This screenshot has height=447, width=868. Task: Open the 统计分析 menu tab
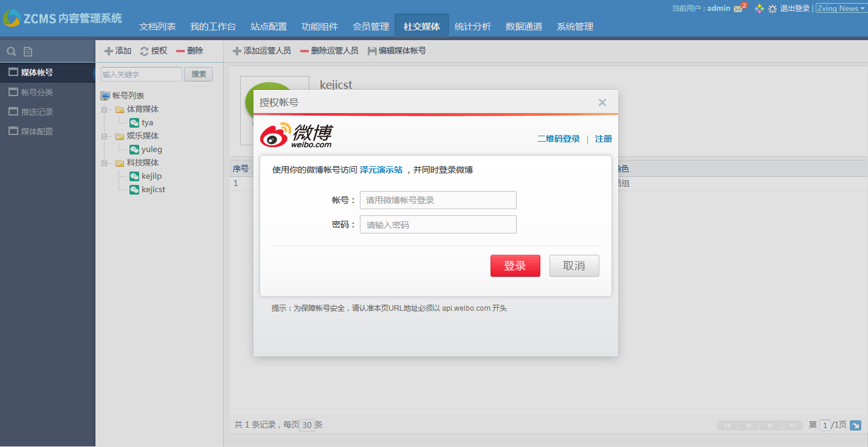(x=472, y=27)
